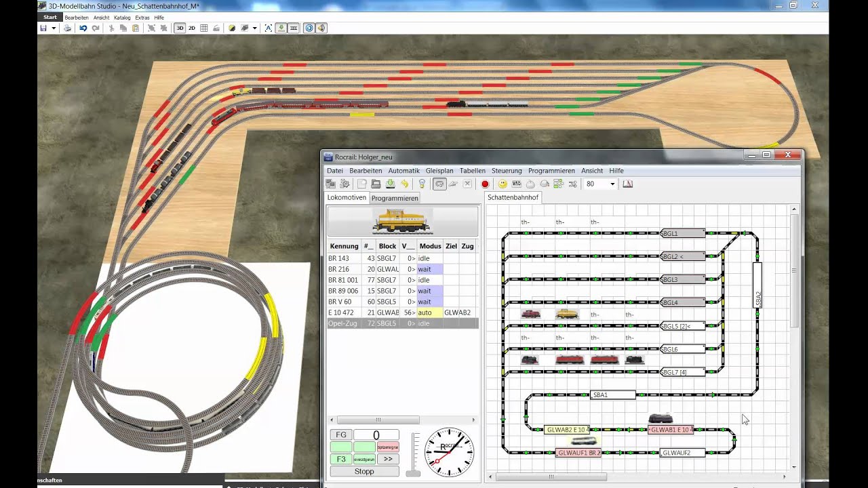Click Rocrail's connect workspace icon
The image size is (868, 488).
[x=331, y=184]
